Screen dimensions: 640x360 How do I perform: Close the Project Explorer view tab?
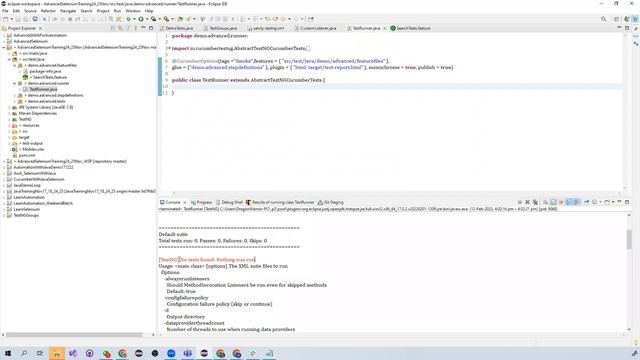[x=40, y=28]
